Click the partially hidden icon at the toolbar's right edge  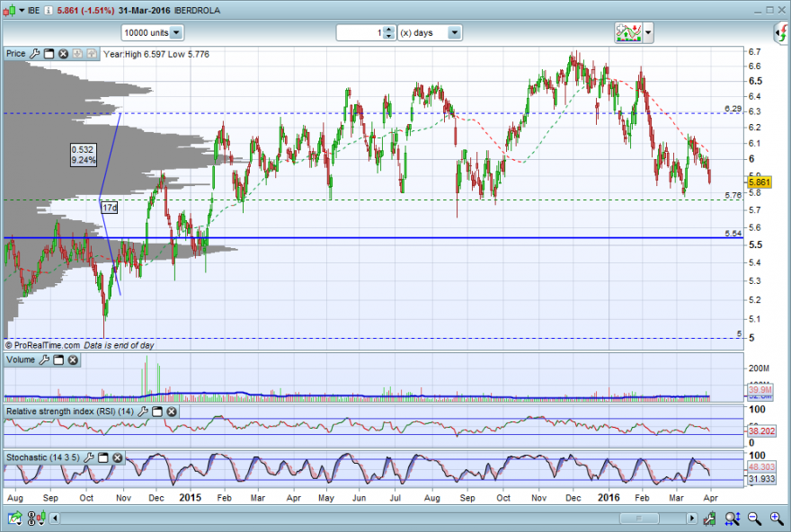pos(781,33)
